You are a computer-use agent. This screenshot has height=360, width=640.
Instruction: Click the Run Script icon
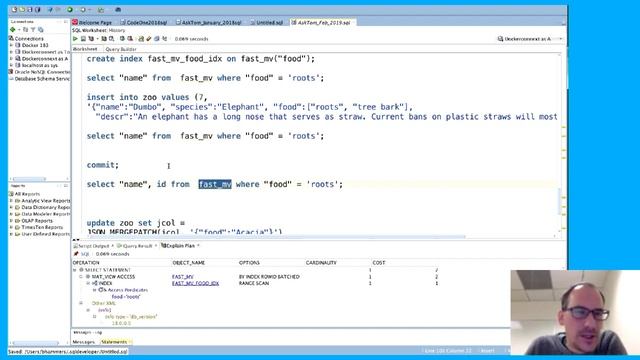point(83,39)
